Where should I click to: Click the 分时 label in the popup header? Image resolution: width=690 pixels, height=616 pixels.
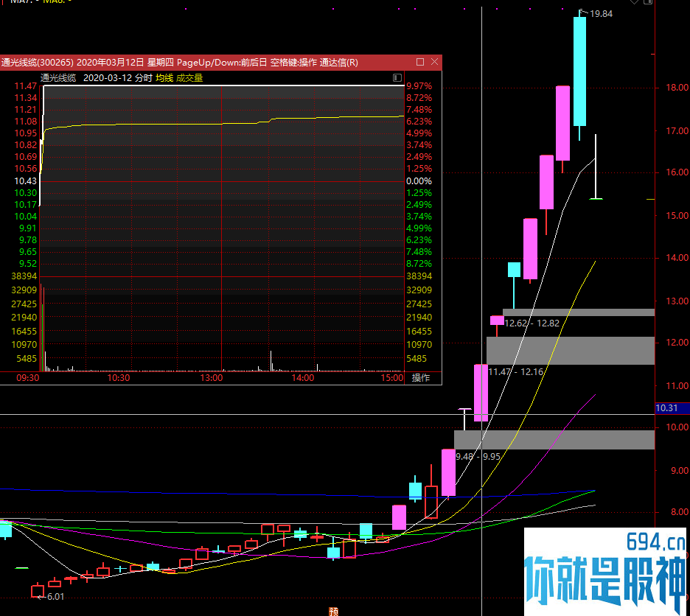144,78
